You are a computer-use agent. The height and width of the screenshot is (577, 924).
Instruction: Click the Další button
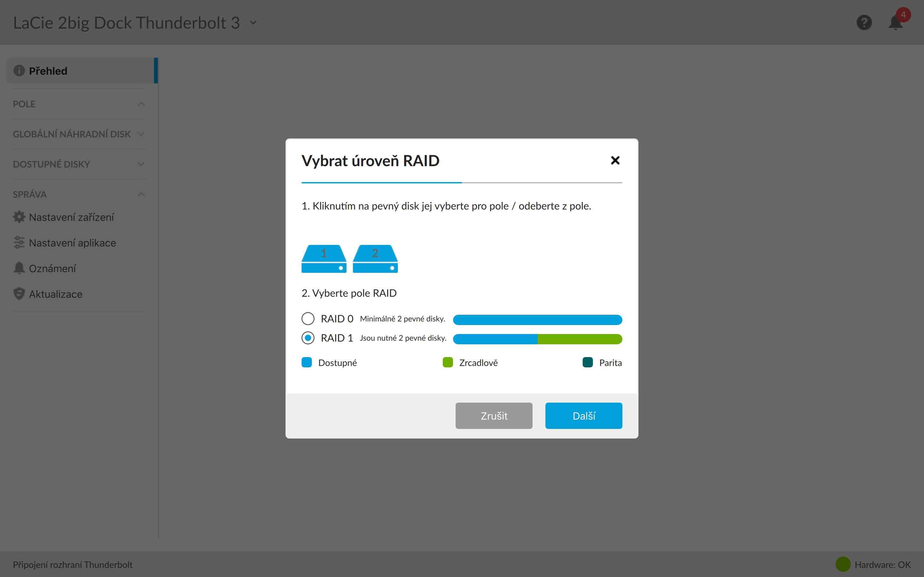click(x=583, y=415)
